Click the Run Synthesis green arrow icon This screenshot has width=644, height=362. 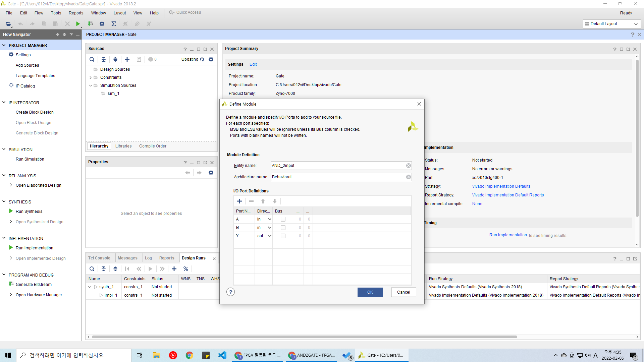tap(11, 211)
